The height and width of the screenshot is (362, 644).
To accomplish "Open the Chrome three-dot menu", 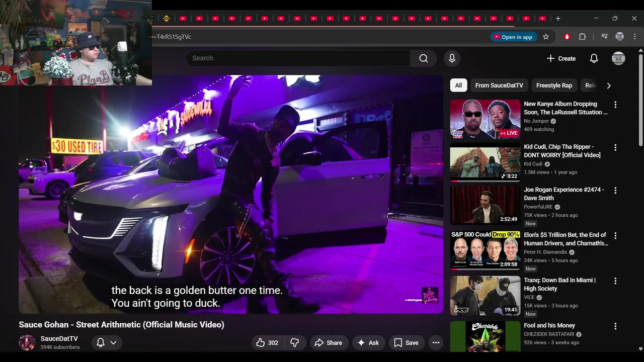I will point(635,37).
